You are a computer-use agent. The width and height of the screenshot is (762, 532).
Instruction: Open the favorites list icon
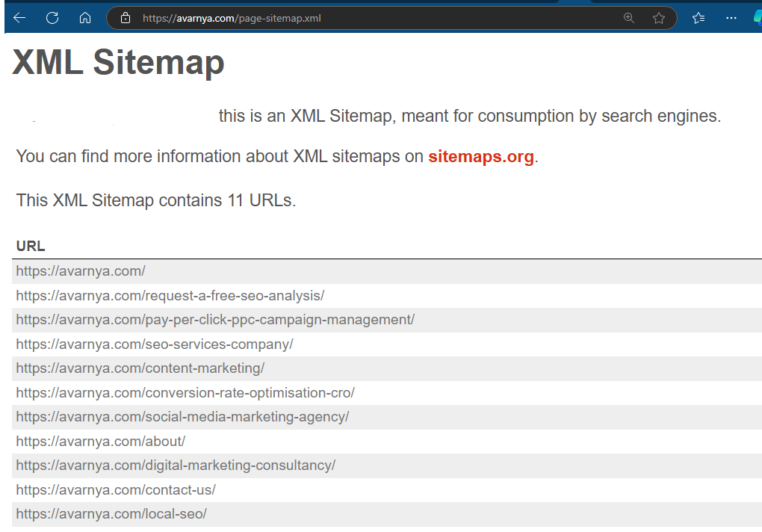[698, 18]
